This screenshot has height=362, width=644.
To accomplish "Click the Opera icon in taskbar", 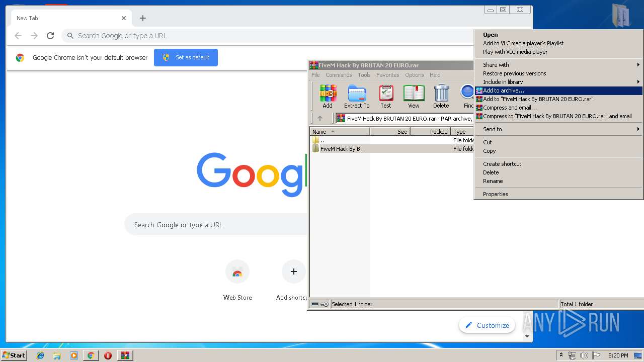I will click(108, 355).
